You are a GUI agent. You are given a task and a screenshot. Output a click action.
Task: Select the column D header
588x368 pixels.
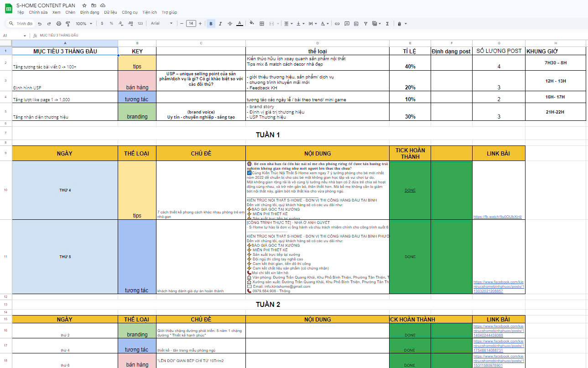[x=317, y=43]
